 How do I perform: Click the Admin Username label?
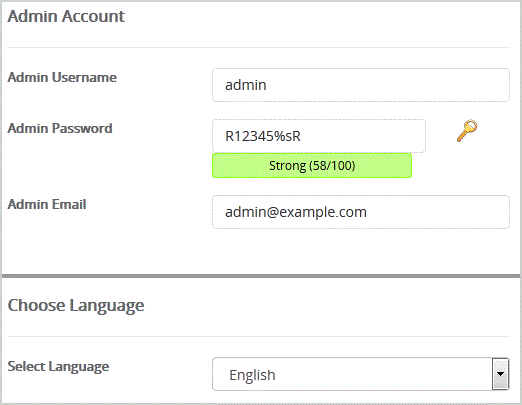(x=62, y=77)
